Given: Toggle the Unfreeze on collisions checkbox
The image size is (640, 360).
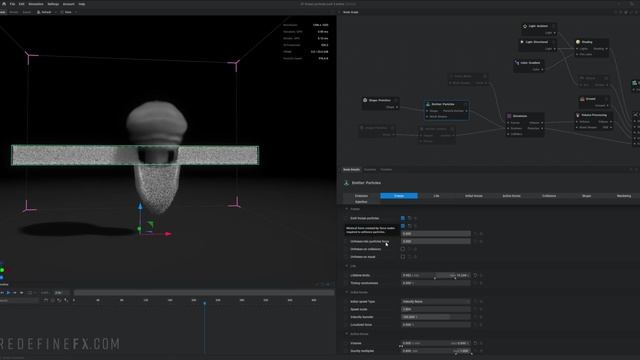Looking at the screenshot, I should [403, 249].
